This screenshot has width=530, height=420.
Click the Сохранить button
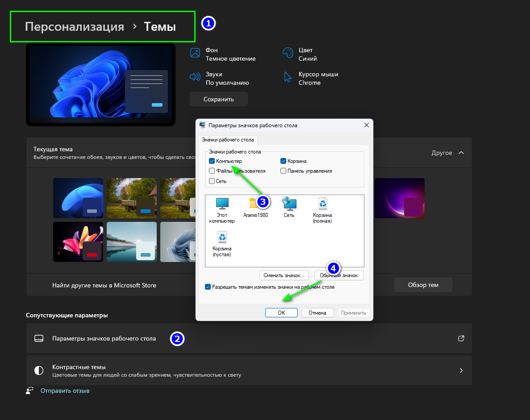click(219, 99)
